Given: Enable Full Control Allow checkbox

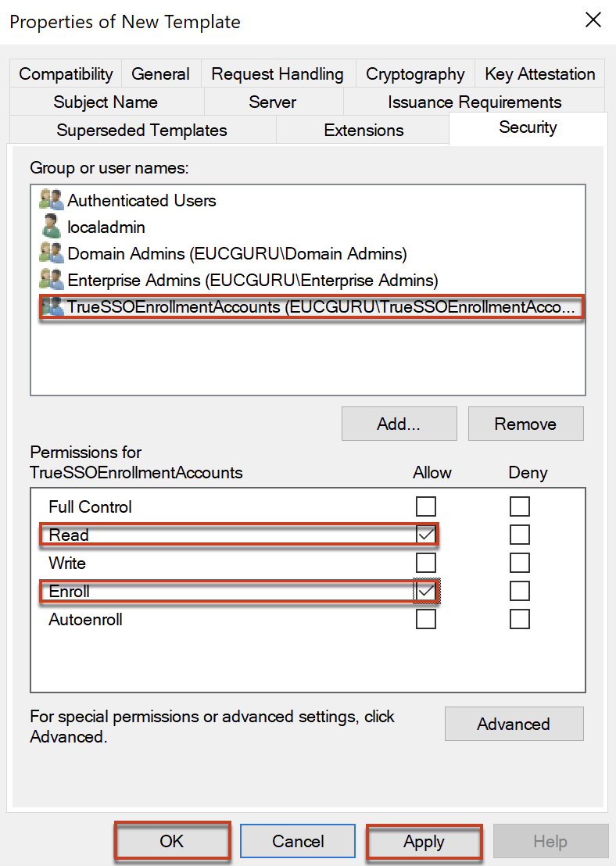Looking at the screenshot, I should (426, 506).
